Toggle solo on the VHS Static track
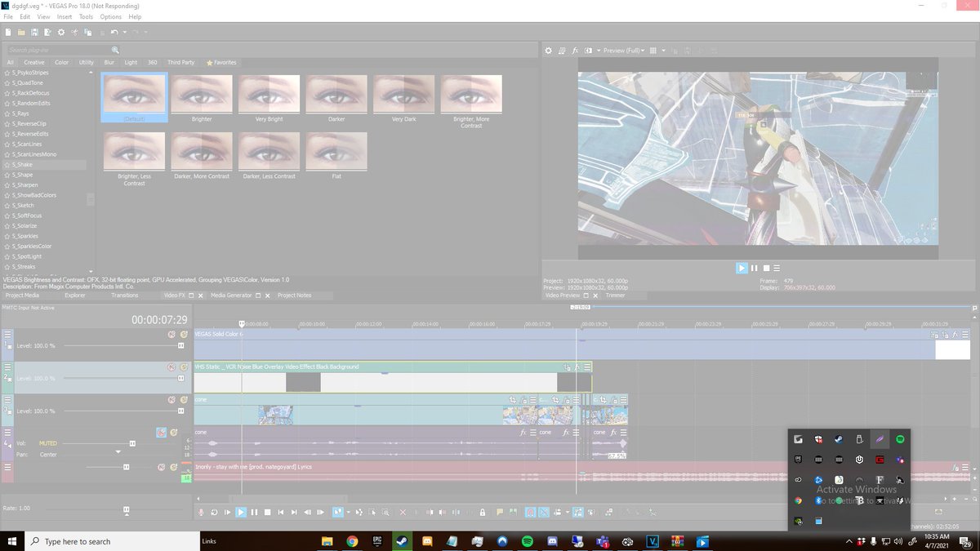The height and width of the screenshot is (551, 980). click(x=183, y=367)
